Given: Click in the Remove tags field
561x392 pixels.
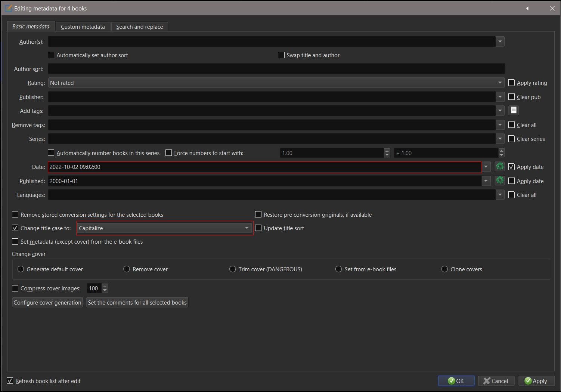Looking at the screenshot, I should (272, 125).
